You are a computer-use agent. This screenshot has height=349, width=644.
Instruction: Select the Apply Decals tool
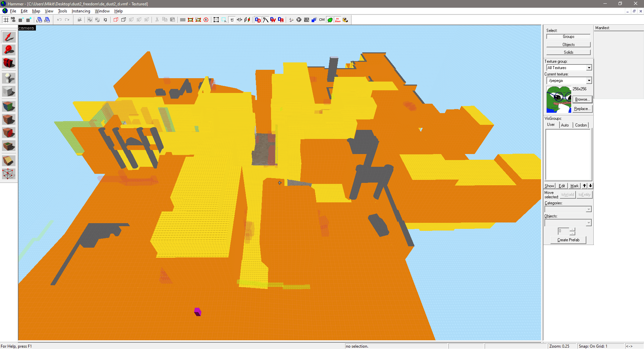coord(9,133)
